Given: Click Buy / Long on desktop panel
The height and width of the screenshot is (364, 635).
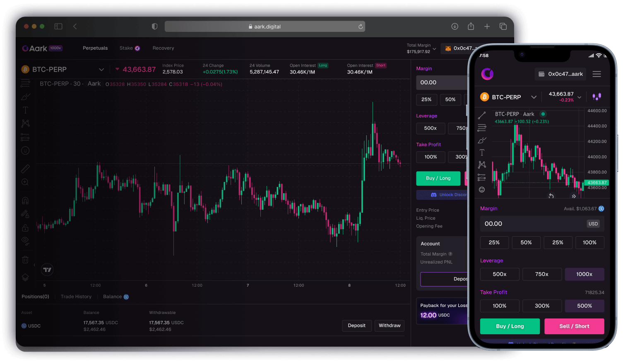Looking at the screenshot, I should point(438,178).
